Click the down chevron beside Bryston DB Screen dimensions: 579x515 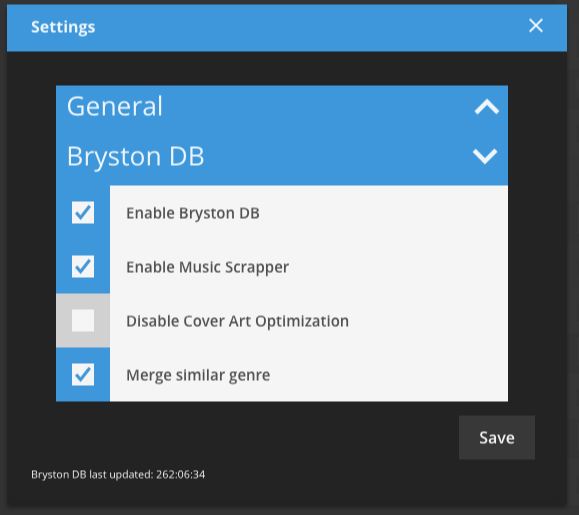(485, 156)
